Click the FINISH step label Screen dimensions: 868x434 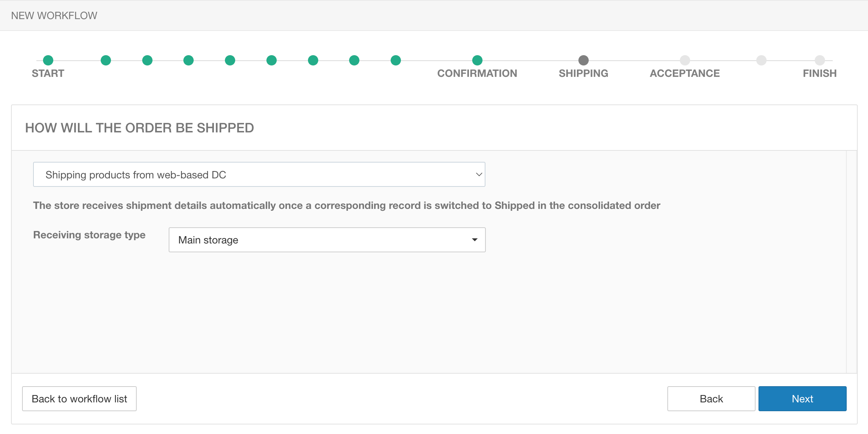click(x=819, y=73)
